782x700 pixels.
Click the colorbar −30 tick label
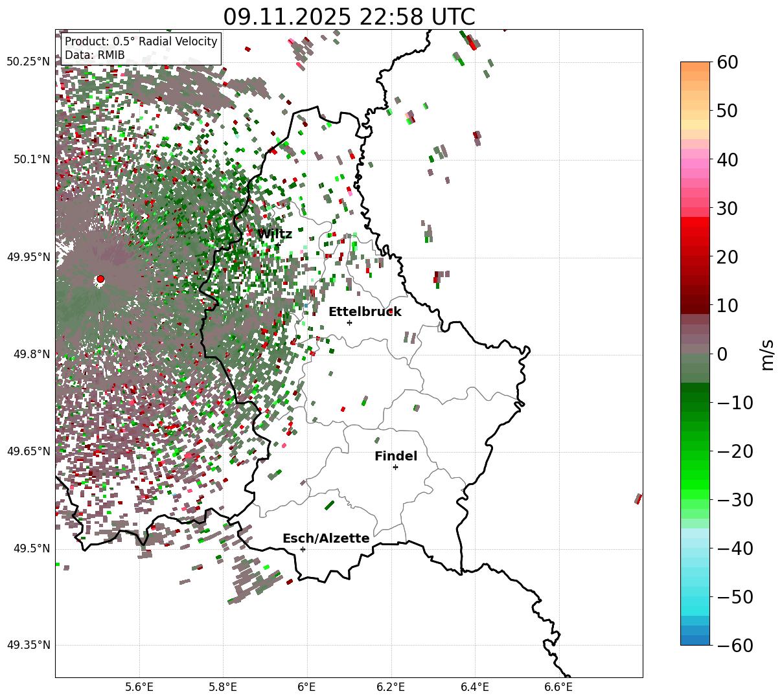735,500
